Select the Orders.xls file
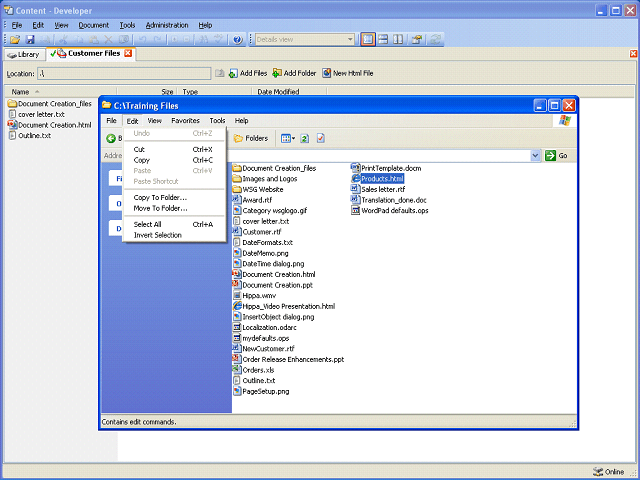The height and width of the screenshot is (480, 640). (x=253, y=370)
